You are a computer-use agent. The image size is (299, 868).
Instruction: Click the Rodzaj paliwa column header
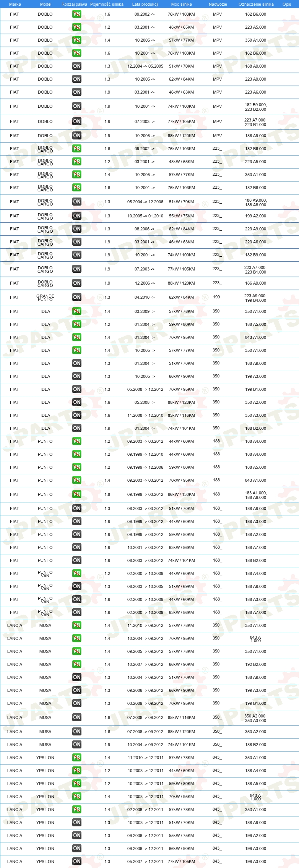point(74,4)
